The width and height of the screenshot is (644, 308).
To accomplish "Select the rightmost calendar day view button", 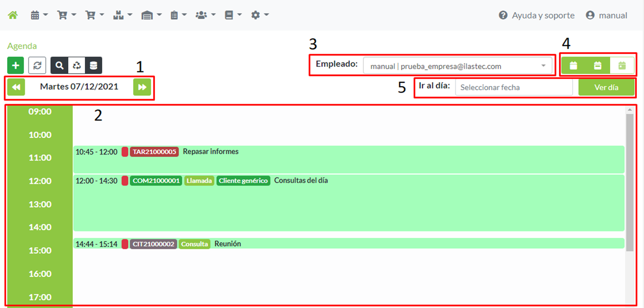I will click(x=622, y=65).
